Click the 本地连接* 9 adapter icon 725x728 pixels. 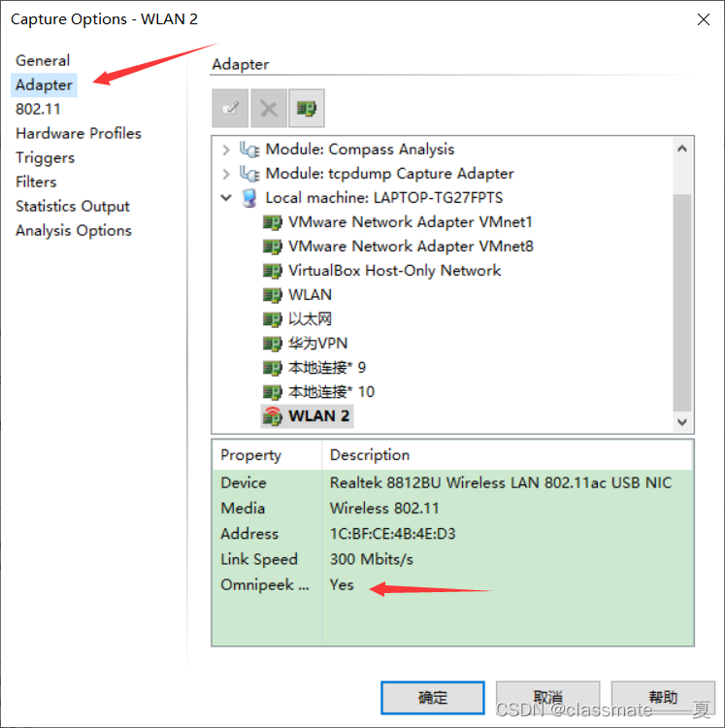pyautogui.click(x=273, y=368)
